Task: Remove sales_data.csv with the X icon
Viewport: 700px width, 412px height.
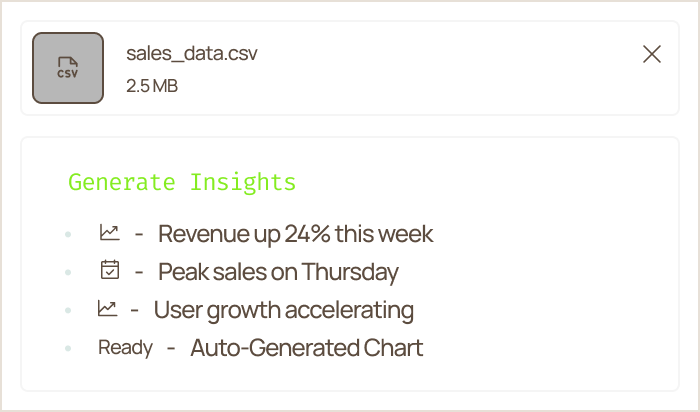Action: point(651,54)
